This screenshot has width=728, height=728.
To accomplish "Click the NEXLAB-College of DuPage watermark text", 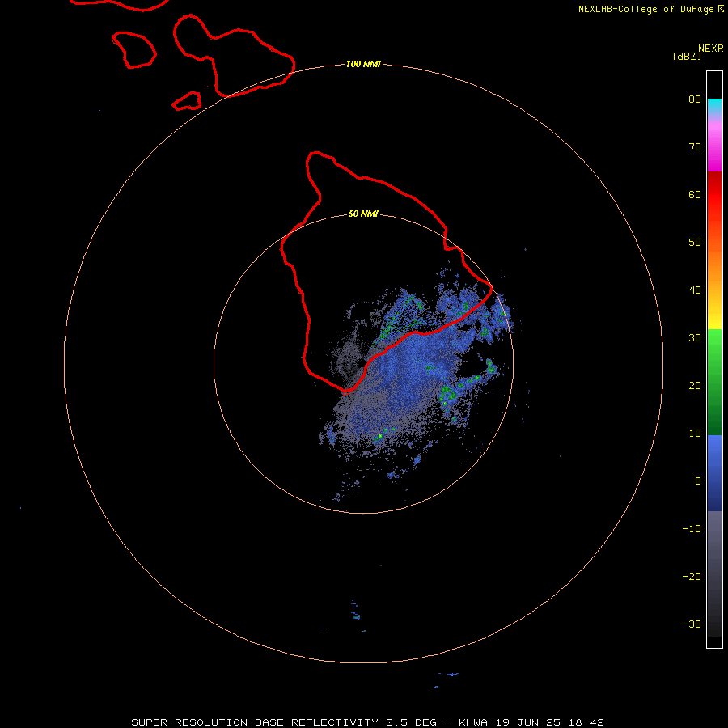I will click(651, 9).
